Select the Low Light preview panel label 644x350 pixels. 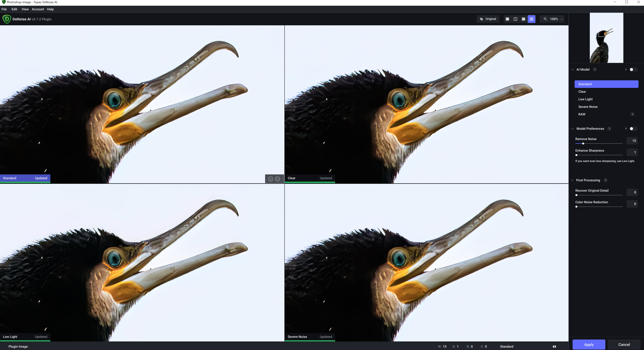[x=10, y=337]
